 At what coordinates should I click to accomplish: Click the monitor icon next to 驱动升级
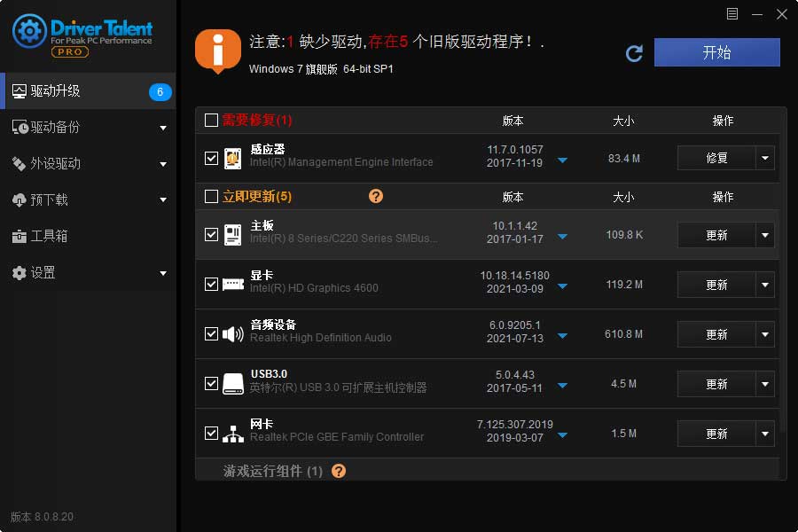[x=20, y=91]
